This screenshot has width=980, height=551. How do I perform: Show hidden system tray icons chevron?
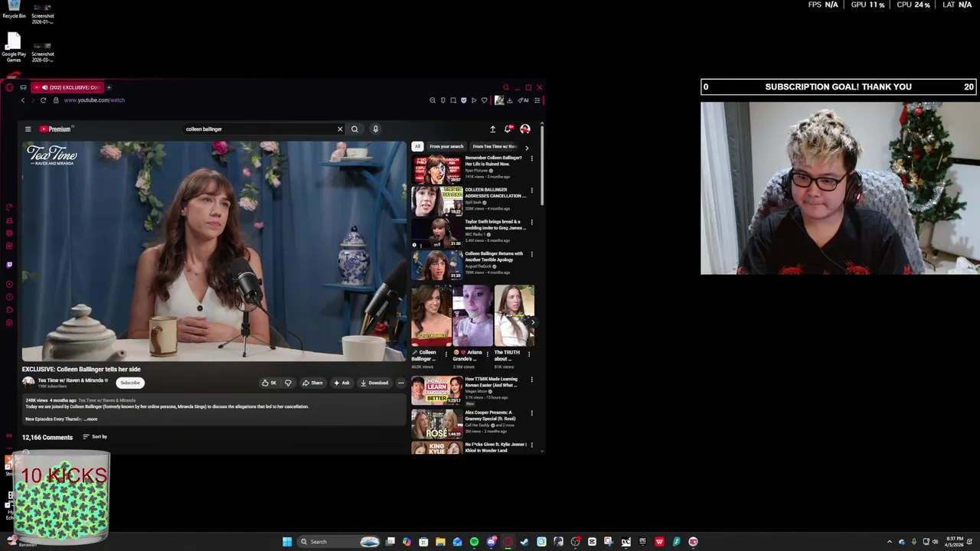click(889, 542)
